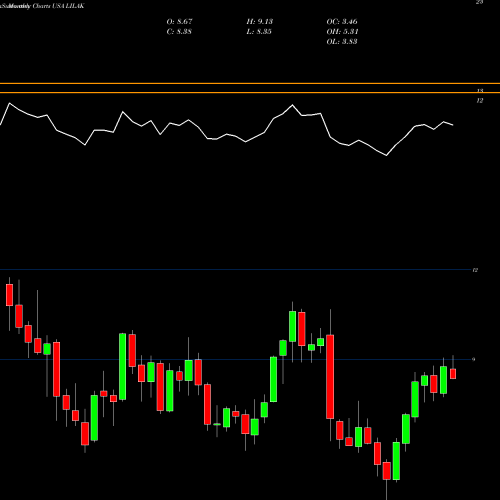Select the 'L: 8.35' low value
The image size is (500, 500).
(x=259, y=32)
